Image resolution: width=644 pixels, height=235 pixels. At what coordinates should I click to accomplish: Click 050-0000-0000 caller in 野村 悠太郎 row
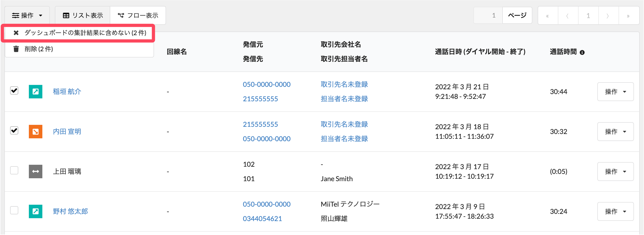(266, 204)
